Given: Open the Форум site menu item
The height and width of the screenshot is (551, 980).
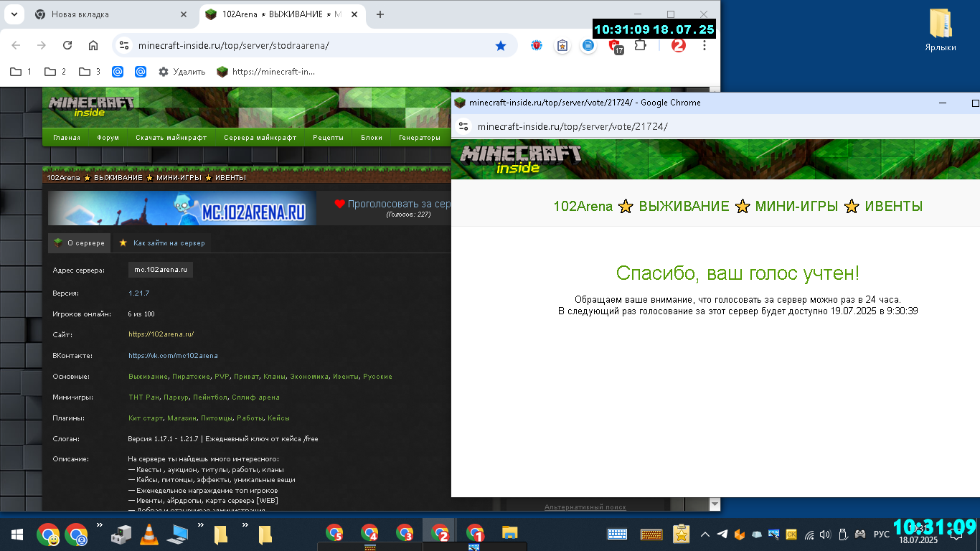Looking at the screenshot, I should (x=108, y=138).
